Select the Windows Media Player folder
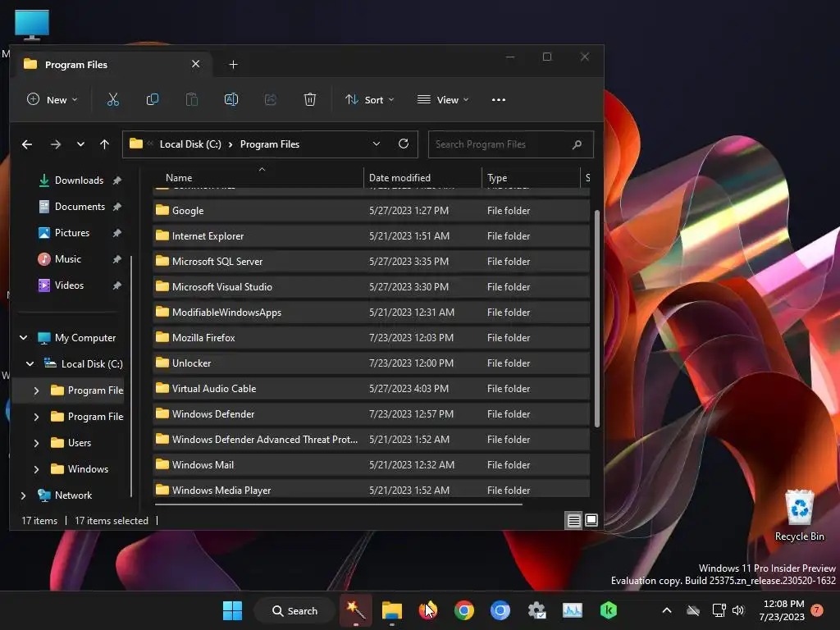Screen dimensions: 840x630 pyautogui.click(x=372, y=489)
